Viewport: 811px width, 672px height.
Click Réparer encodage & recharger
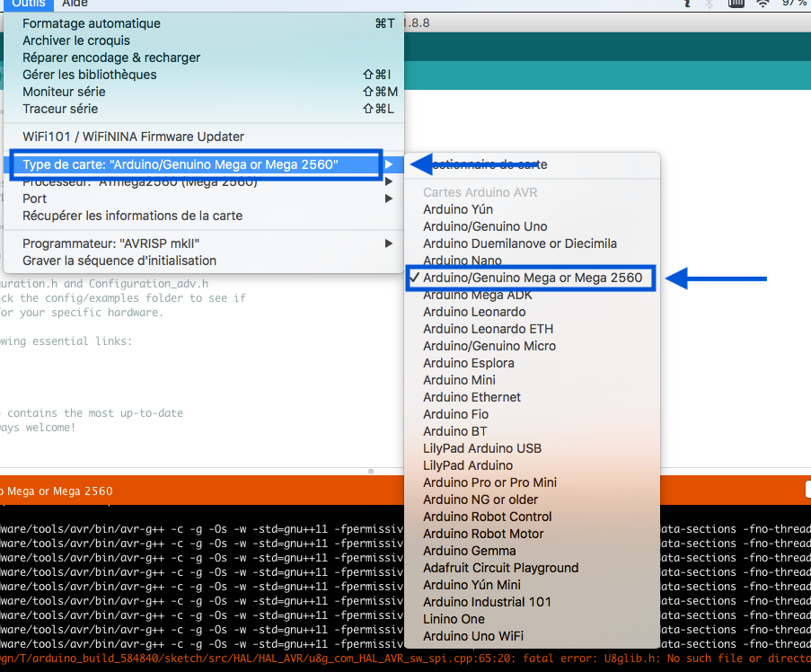[x=204, y=57]
